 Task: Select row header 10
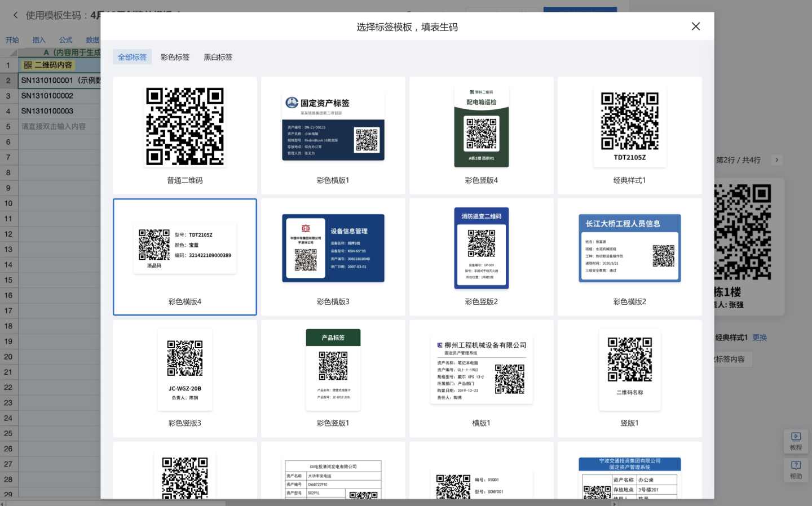click(x=8, y=203)
